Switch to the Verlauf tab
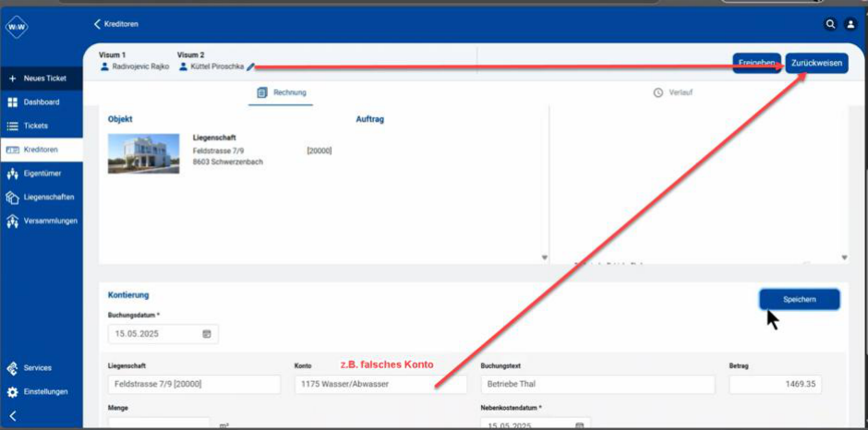Screen dimensions: 868x430 tap(673, 93)
